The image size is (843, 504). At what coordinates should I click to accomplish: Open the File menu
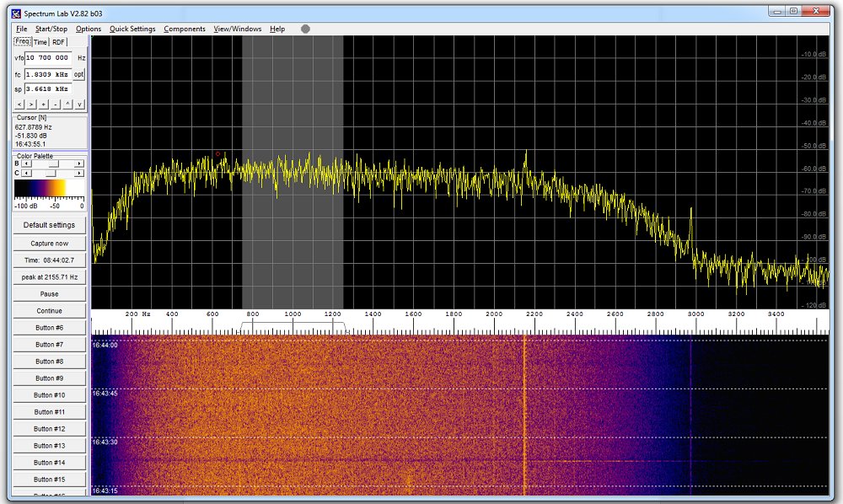(x=22, y=29)
